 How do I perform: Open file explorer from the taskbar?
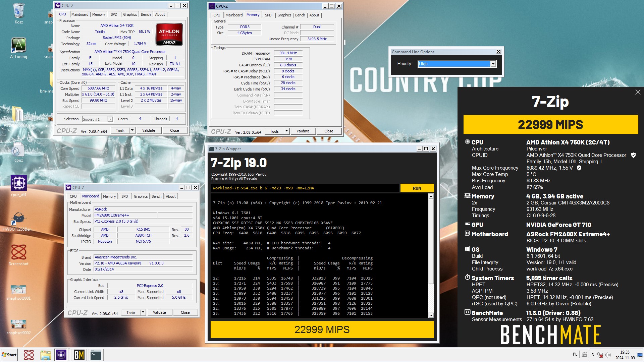pyautogui.click(x=45, y=355)
